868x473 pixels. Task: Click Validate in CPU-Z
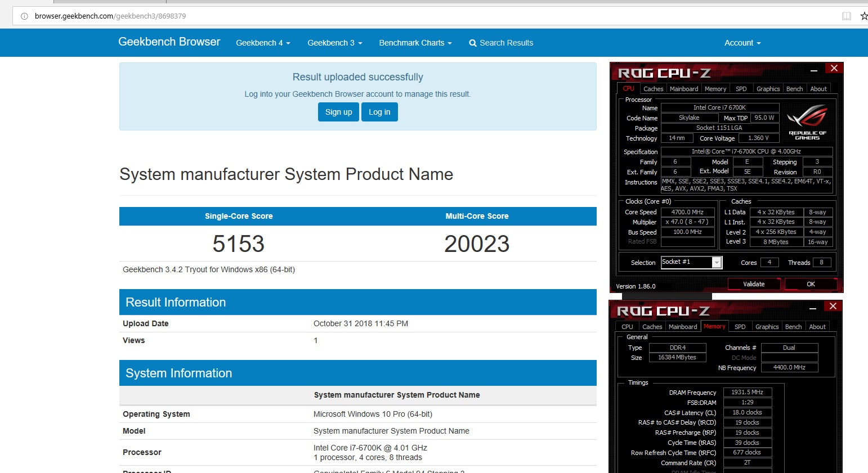pos(754,284)
